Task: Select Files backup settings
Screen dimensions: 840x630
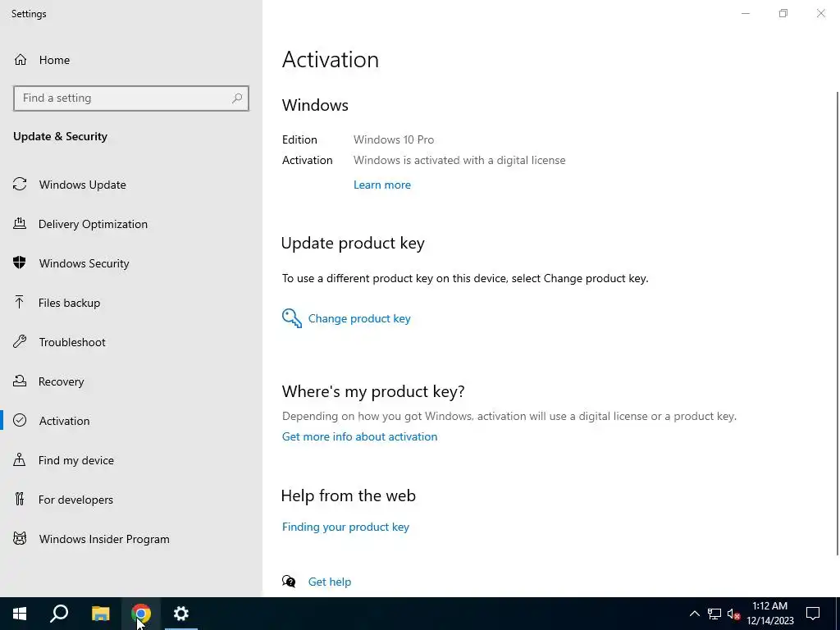Action: click(69, 303)
